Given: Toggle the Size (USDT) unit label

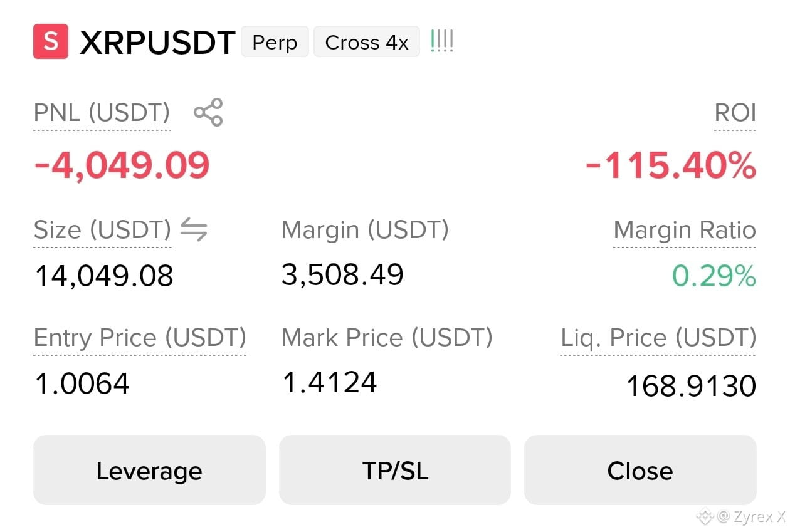Looking at the screenshot, I should pyautogui.click(x=102, y=230).
